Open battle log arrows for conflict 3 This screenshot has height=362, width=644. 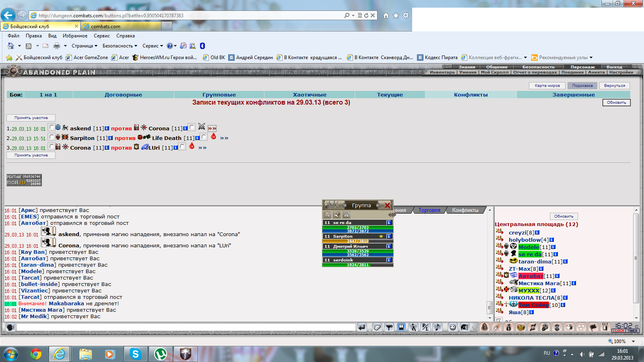pos(202,148)
